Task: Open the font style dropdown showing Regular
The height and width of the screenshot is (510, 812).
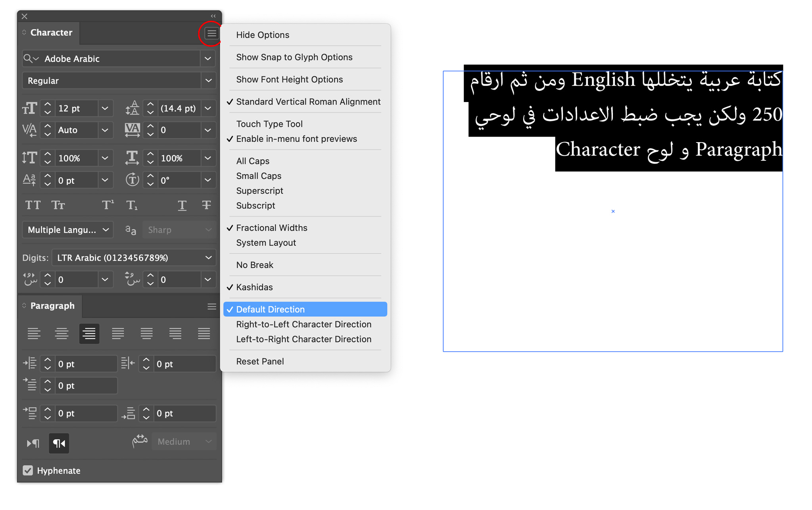Action: coord(119,81)
